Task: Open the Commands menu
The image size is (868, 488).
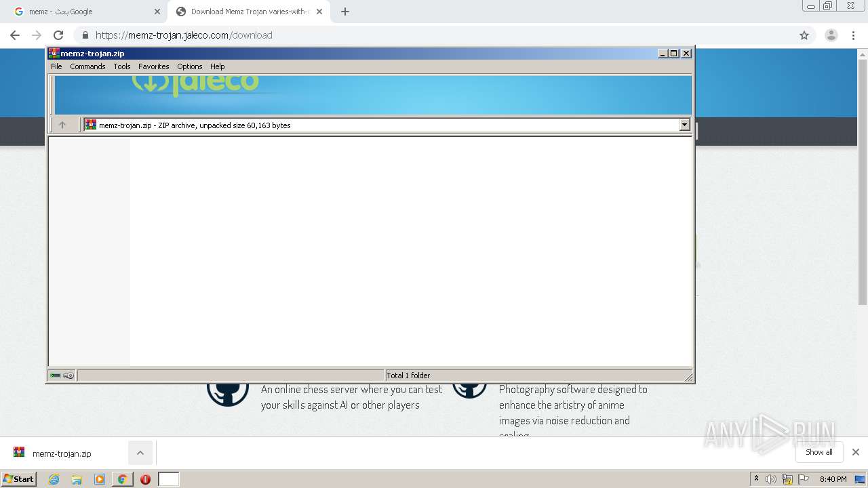Action: point(87,66)
